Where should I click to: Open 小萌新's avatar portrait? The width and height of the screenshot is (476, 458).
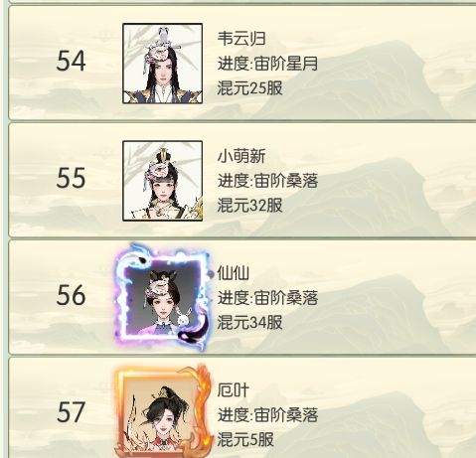point(162,181)
